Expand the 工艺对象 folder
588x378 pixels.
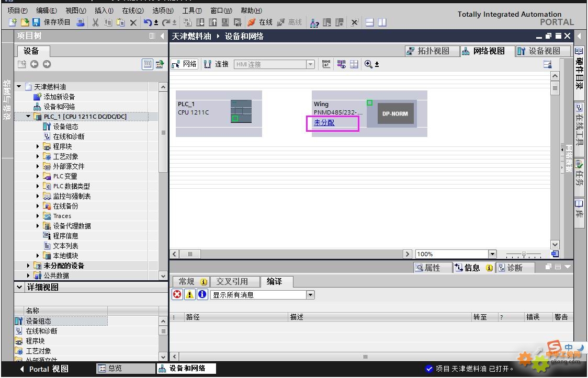[38, 156]
